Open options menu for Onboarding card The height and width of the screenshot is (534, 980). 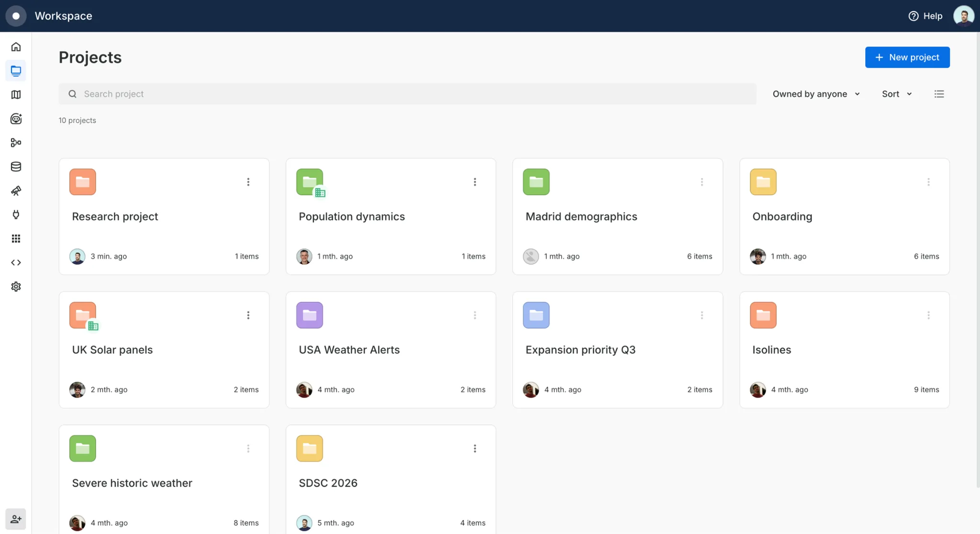928,182
